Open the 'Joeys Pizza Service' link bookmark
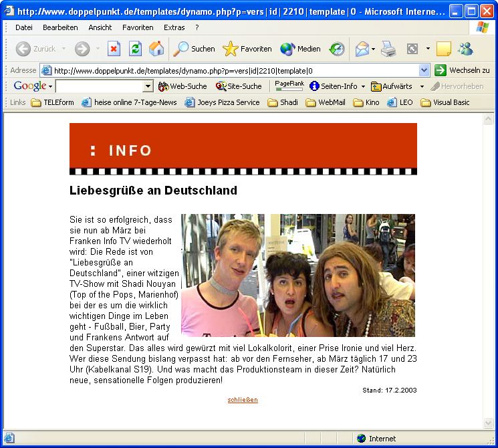This screenshot has height=448, width=498. tap(222, 102)
